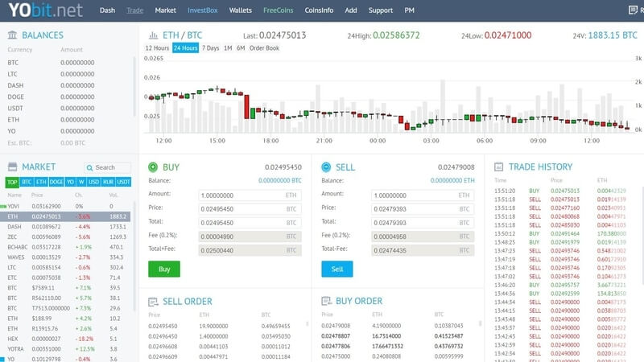The image size is (644, 362).
Task: Select the YOTRA row in market list
Action: 65,349
